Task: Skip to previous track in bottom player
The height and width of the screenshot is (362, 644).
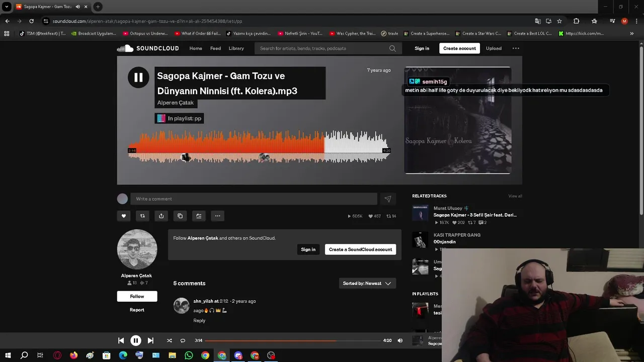Action: coord(121,340)
